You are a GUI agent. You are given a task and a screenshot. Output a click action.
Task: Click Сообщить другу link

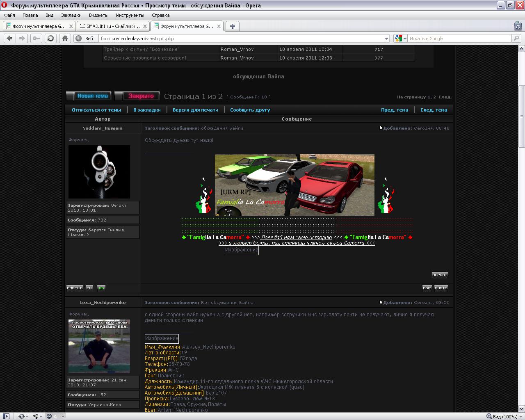[250, 110]
